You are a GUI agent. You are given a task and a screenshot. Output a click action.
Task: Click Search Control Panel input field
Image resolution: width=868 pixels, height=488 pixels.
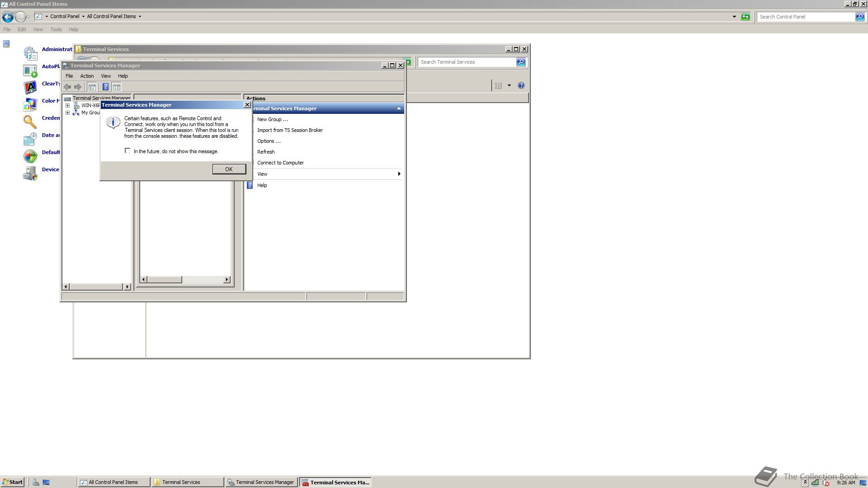click(x=806, y=17)
